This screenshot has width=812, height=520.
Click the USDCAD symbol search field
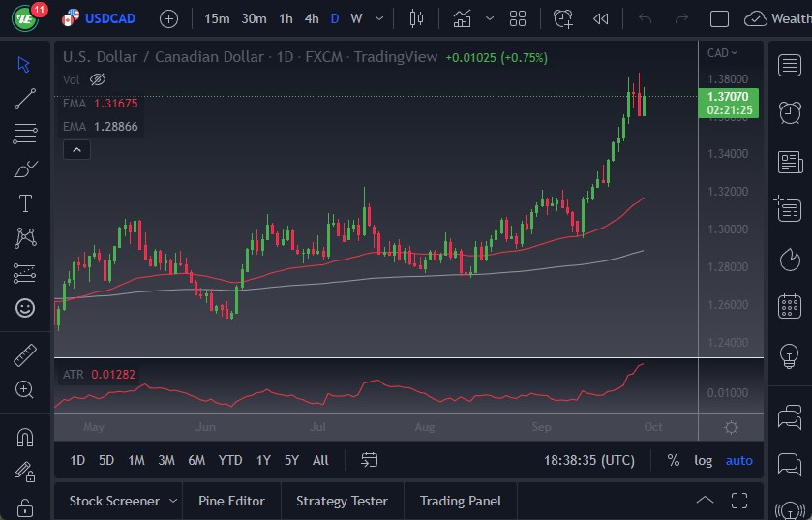110,18
